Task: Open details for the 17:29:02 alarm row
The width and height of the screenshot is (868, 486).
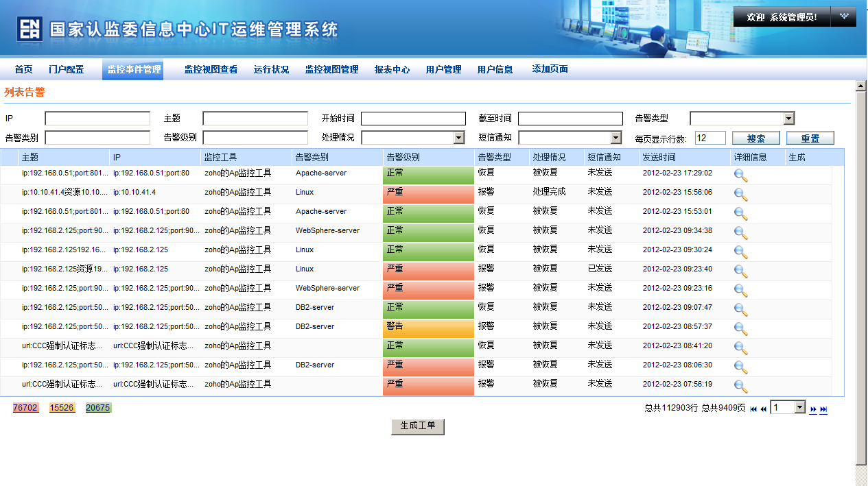Action: tap(740, 175)
